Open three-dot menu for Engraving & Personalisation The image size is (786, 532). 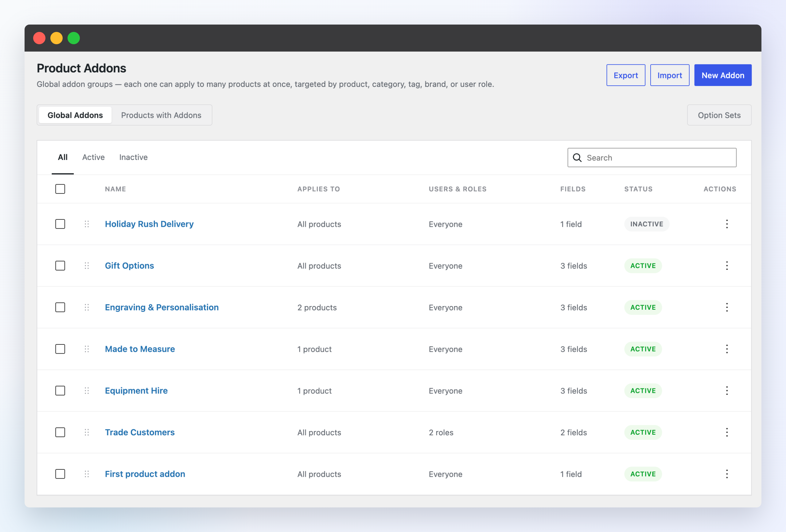coord(726,307)
